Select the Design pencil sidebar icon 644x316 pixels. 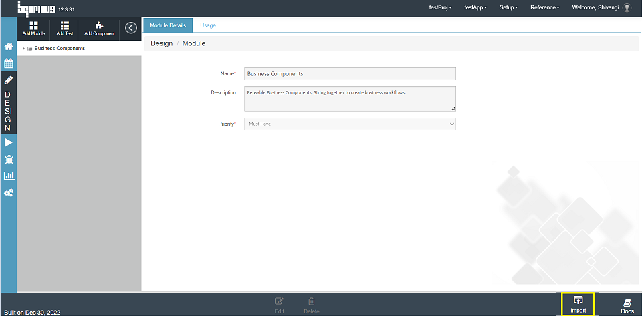(x=8, y=80)
